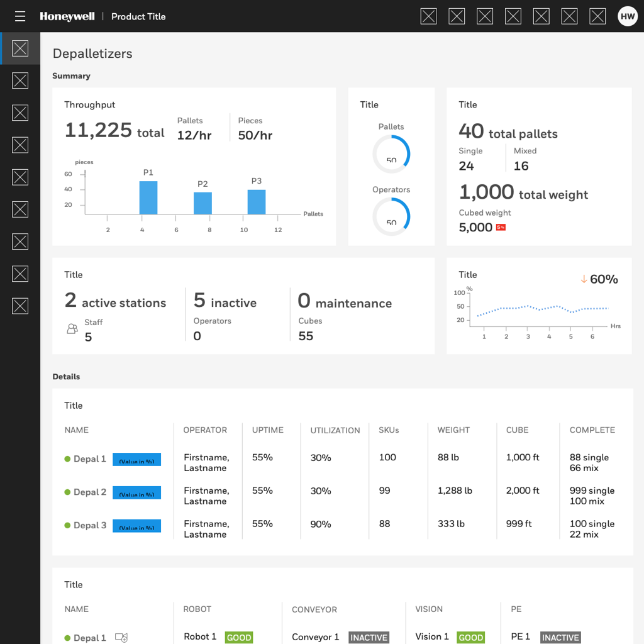Image resolution: width=644 pixels, height=644 pixels.
Task: Click the GOOD status badge for Vision 1
Action: (x=470, y=638)
